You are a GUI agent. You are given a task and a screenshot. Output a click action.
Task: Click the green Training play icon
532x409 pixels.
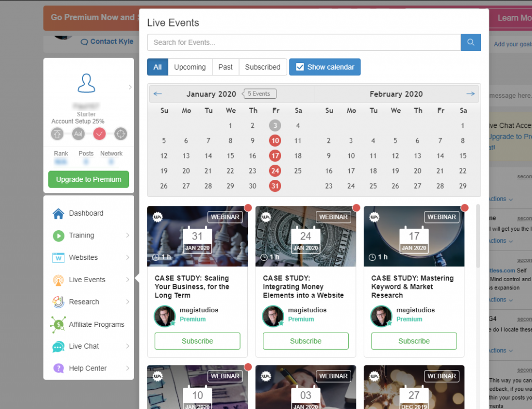[x=59, y=235]
